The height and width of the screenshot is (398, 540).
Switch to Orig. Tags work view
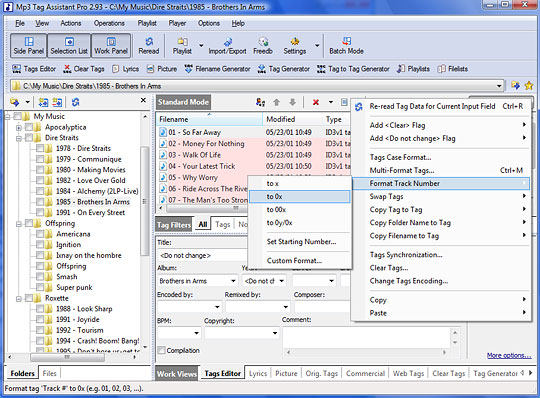[x=321, y=374]
